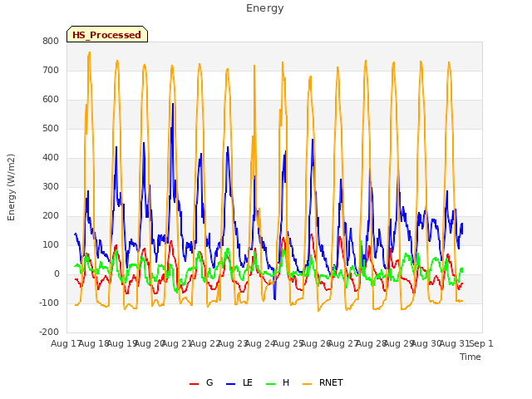Click the Energy chart title
Image resolution: width=532 pixels, height=399 pixels.
click(x=265, y=8)
